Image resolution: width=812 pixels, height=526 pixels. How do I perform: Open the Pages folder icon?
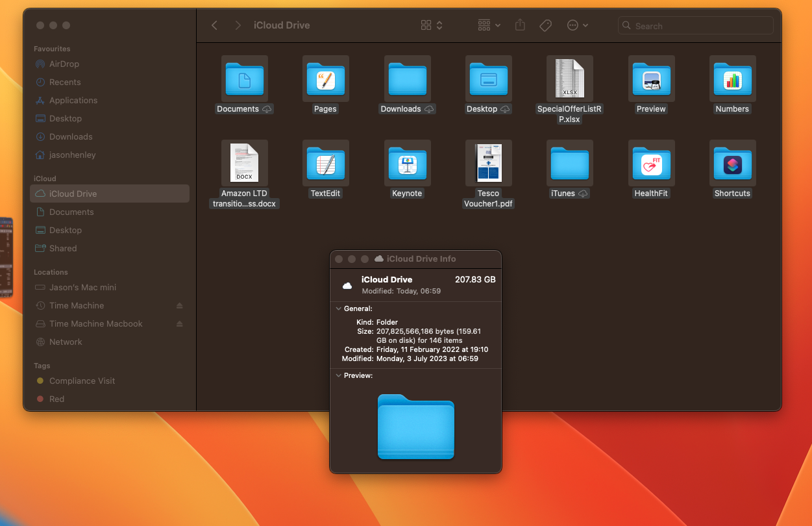(325, 79)
